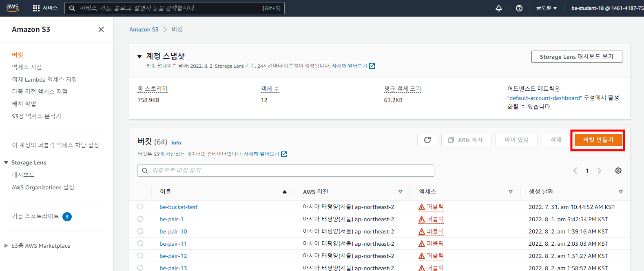The height and width of the screenshot is (271, 644).
Task: Select radio button for be-bucket-test
Action: 140,207
